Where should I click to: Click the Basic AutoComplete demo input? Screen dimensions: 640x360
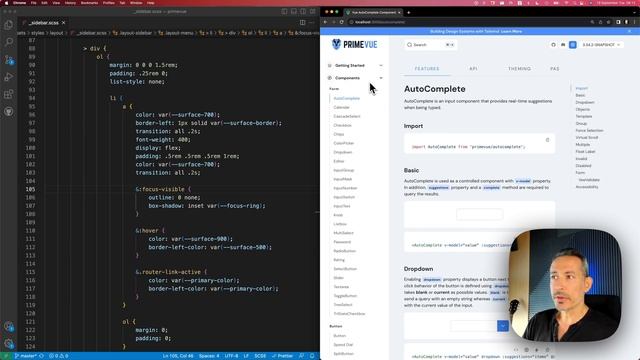click(480, 214)
